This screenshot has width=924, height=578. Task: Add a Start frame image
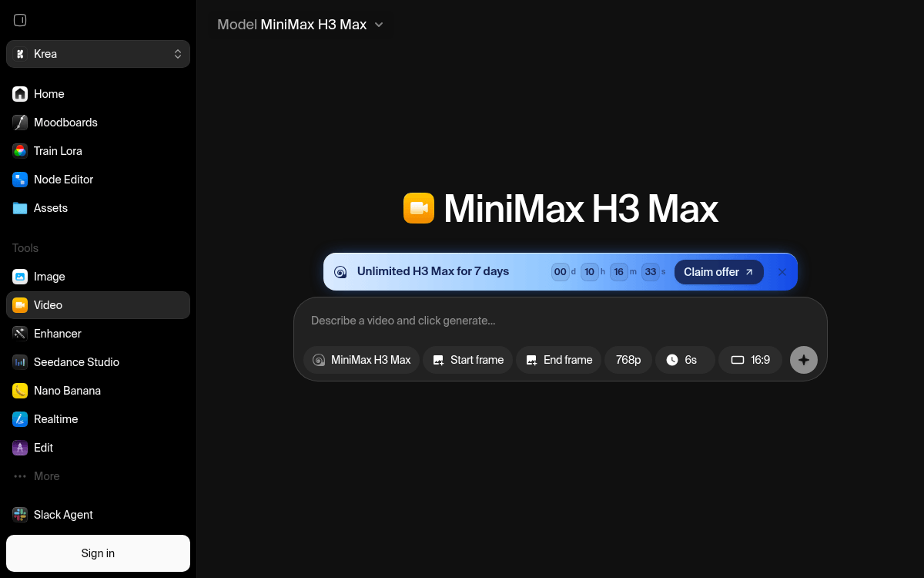point(468,360)
